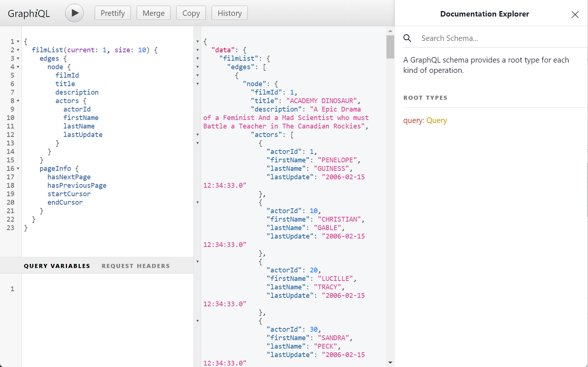
Task: Collapse the edges block on line 3
Action: pos(18,59)
